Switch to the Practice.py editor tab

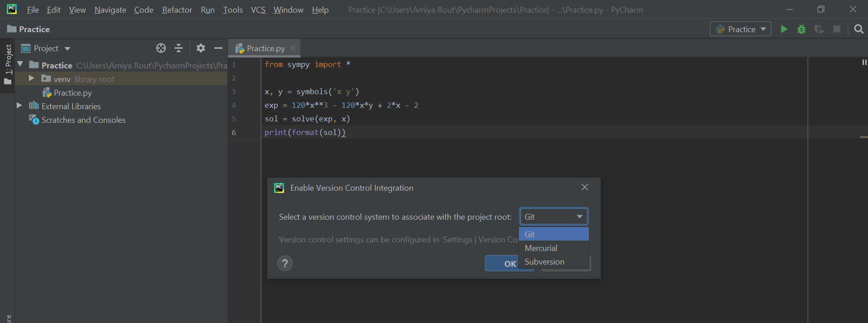[265, 48]
